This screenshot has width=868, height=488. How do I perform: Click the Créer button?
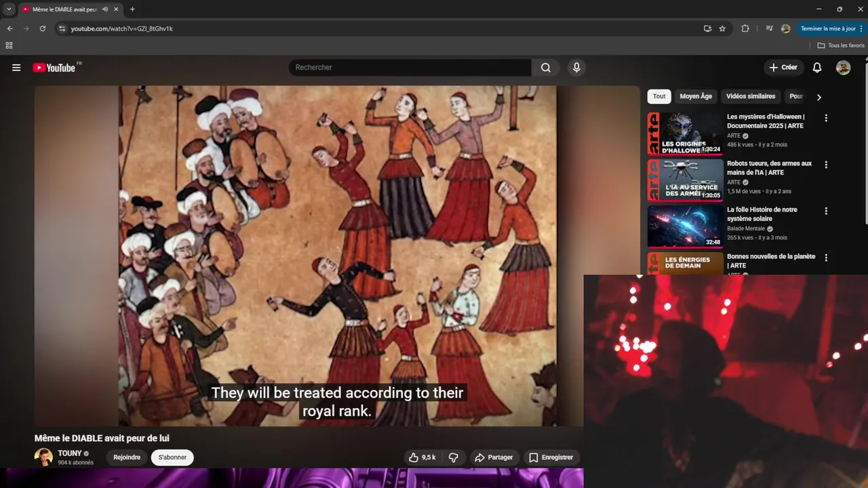click(x=783, y=68)
